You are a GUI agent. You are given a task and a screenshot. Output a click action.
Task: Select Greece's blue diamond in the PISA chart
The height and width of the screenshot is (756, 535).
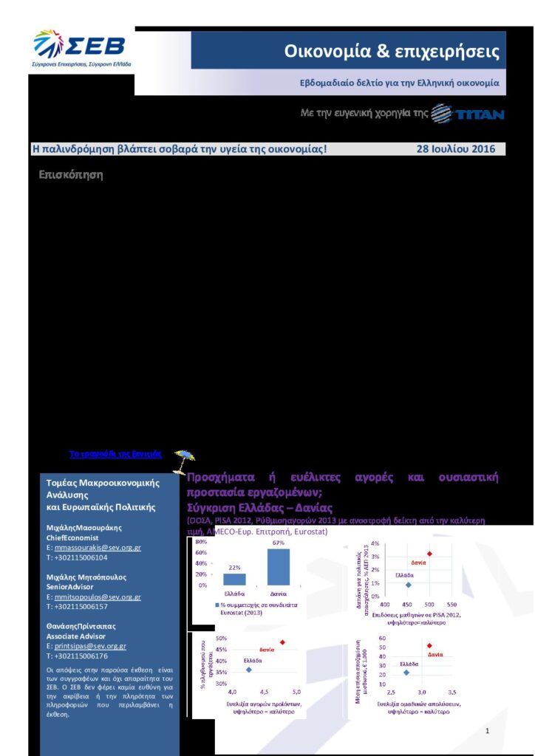[x=409, y=584]
